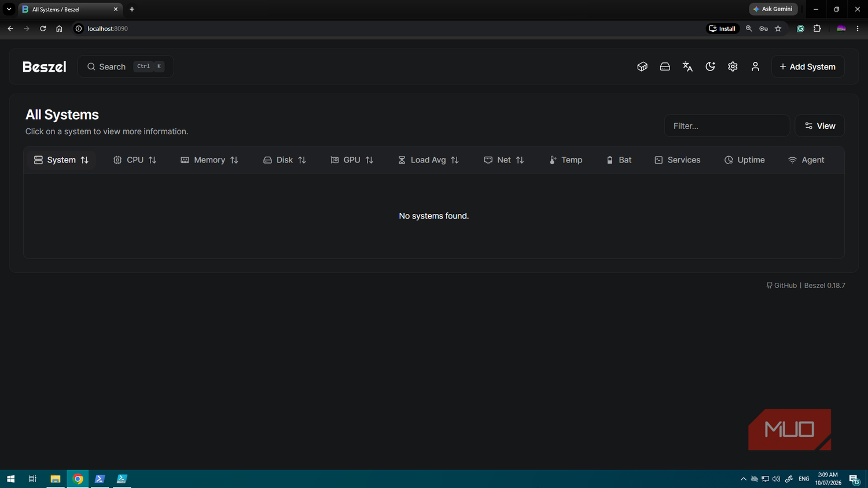Open the tab search dropdown arrow

pos(9,9)
